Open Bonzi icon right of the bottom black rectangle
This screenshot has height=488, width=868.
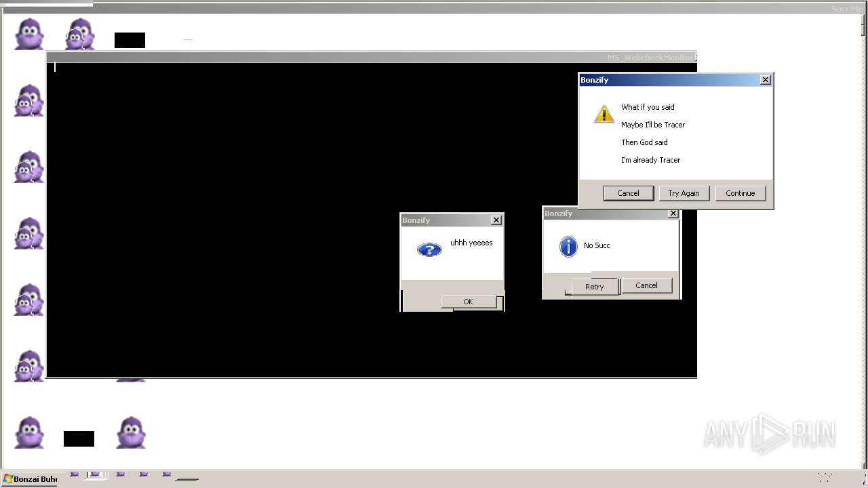tap(131, 432)
